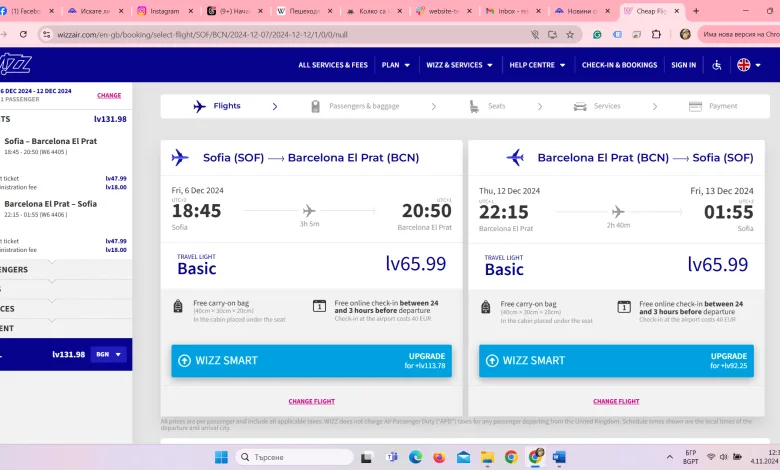Click CHANGE FLIGHT under Sofia to Barcelona
780x470 pixels.
pyautogui.click(x=311, y=401)
